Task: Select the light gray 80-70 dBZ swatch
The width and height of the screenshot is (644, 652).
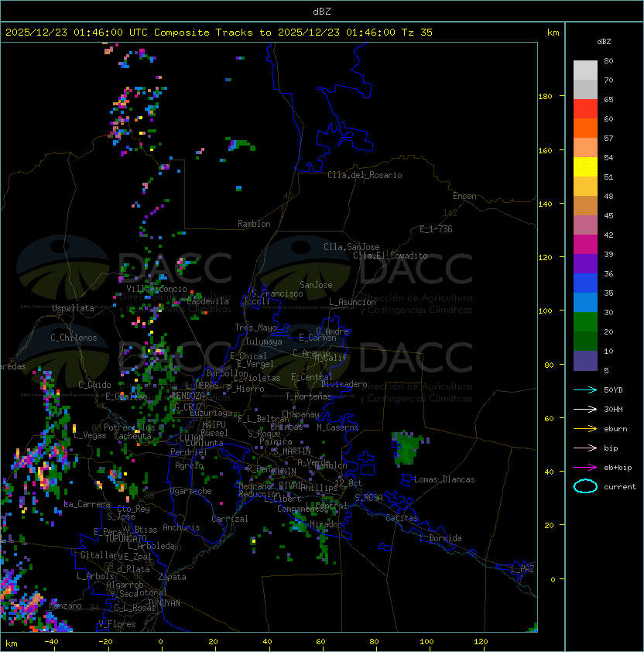Action: point(585,70)
